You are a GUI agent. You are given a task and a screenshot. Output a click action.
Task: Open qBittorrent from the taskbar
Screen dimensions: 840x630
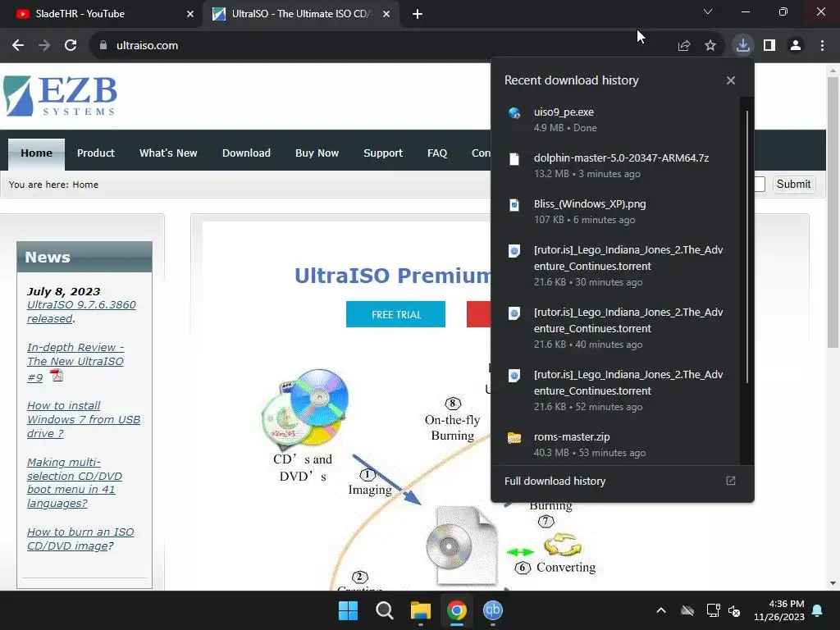tap(493, 610)
